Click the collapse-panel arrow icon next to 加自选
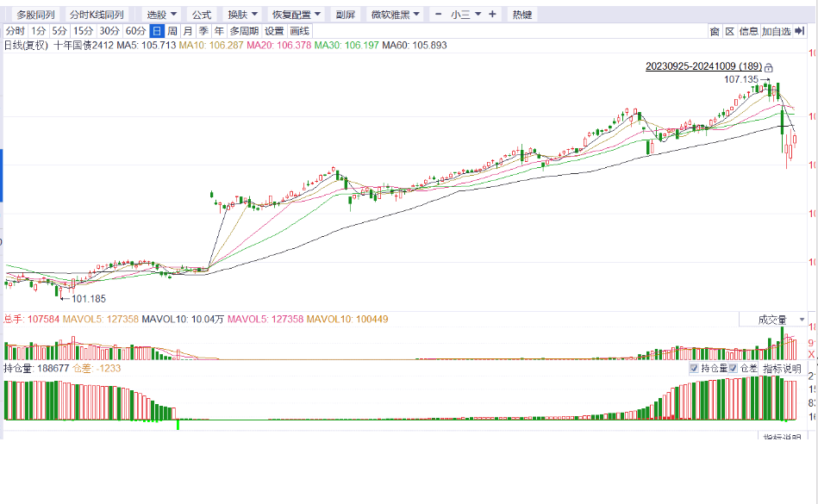818x504 pixels. coord(800,31)
